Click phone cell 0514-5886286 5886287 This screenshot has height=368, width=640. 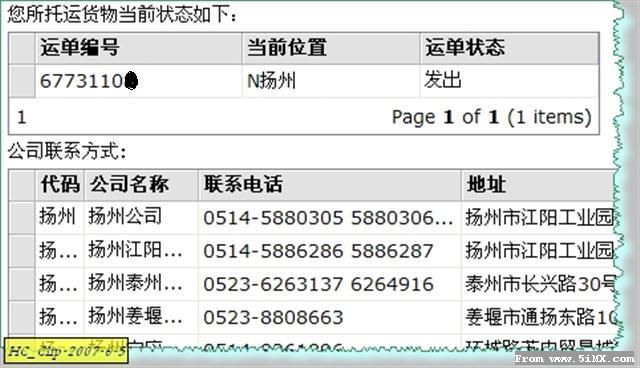tap(329, 251)
